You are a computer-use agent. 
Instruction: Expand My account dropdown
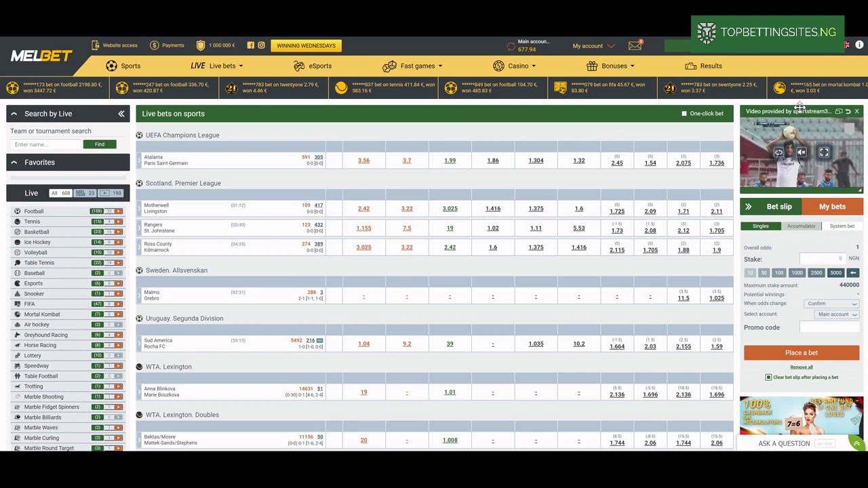pos(593,46)
